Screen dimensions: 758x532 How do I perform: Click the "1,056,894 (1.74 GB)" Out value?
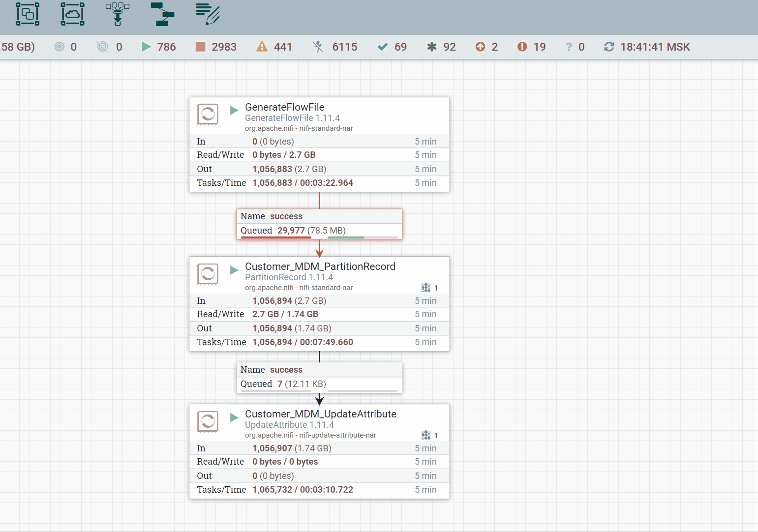(x=292, y=328)
